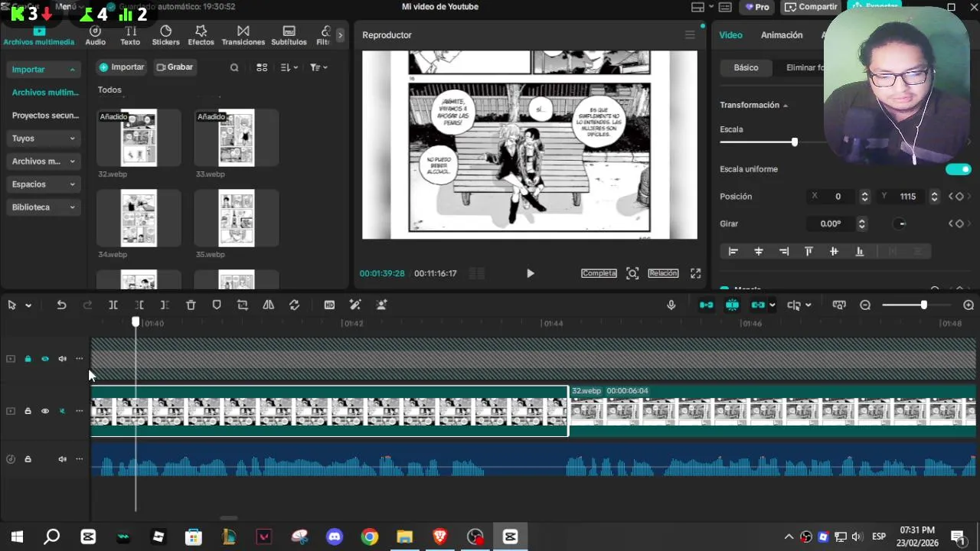Search media with magnifier icon
Image resolution: width=980 pixels, height=551 pixels.
tap(234, 67)
